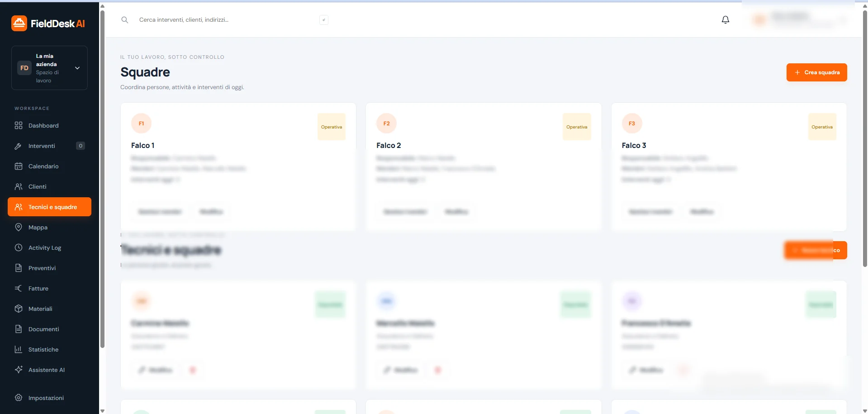Image resolution: width=868 pixels, height=414 pixels.
Task: Click the Operativa badge on Falco 3
Action: pyautogui.click(x=822, y=127)
